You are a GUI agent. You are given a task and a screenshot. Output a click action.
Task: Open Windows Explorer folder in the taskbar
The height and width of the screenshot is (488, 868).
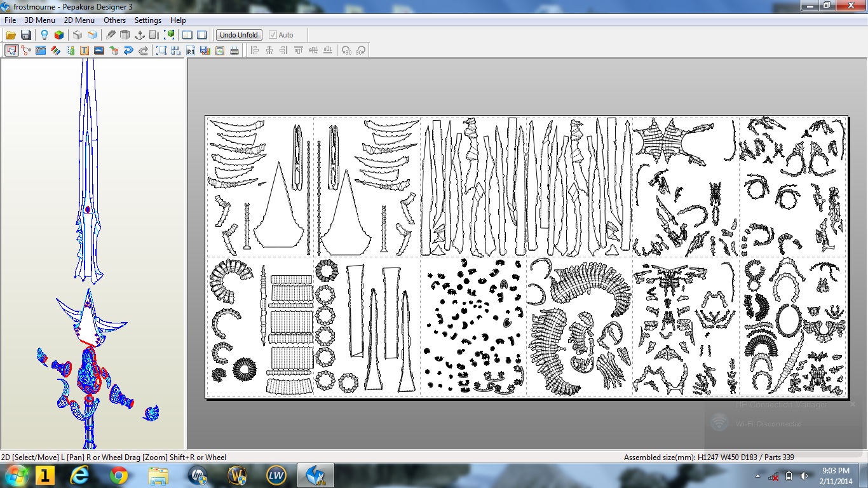(158, 475)
